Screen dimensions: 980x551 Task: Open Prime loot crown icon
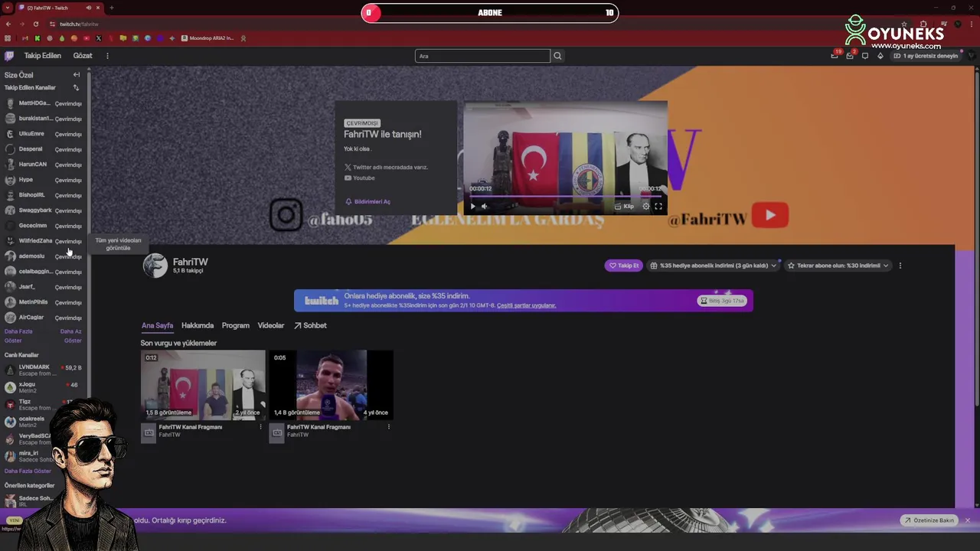pos(835,56)
